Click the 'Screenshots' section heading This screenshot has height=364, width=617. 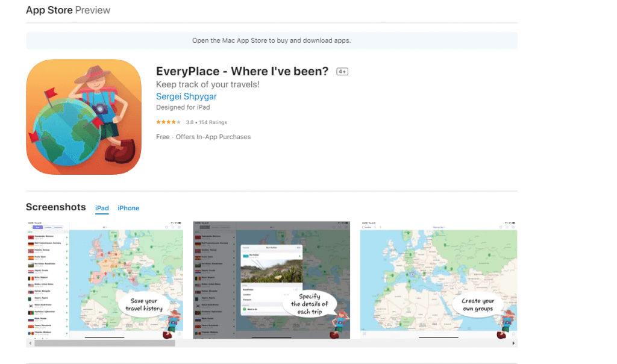coord(56,207)
